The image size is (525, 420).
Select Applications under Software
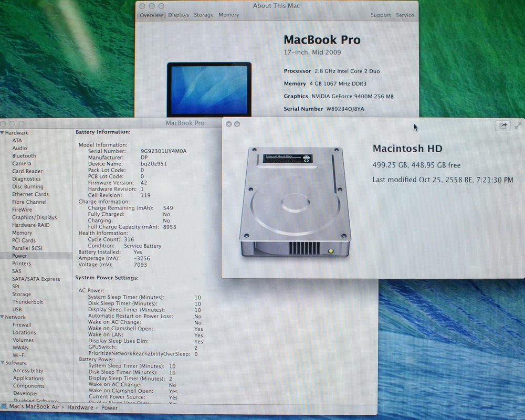point(28,378)
